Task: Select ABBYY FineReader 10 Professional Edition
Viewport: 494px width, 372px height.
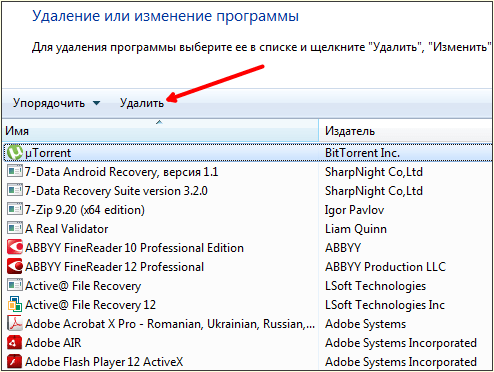Action: pos(134,248)
